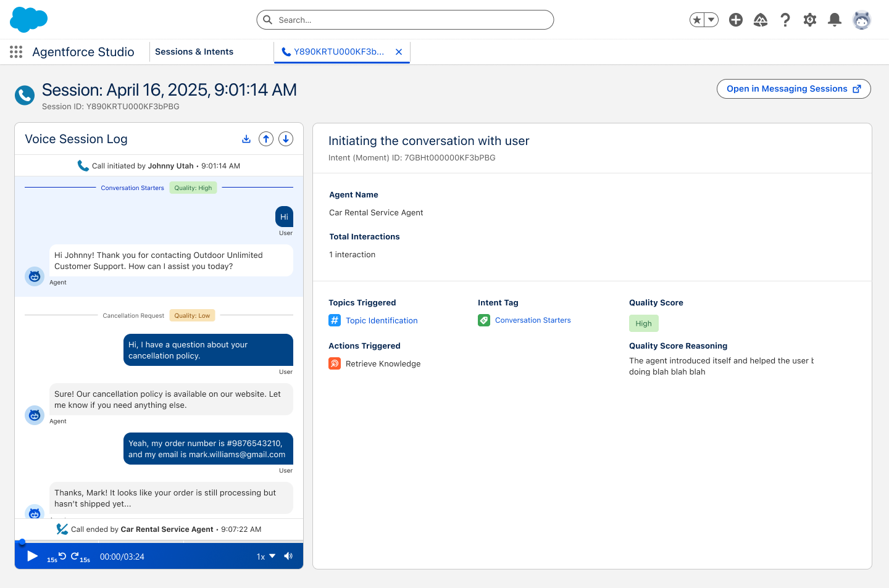Open the Setup gear menu
The width and height of the screenshot is (889, 588).
point(810,20)
